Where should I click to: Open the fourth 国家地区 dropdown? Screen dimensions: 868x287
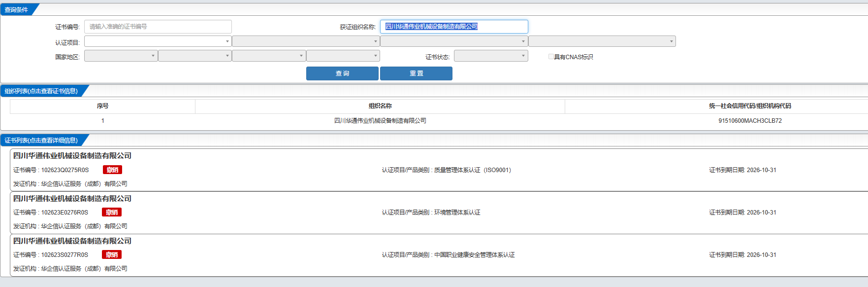[343, 56]
